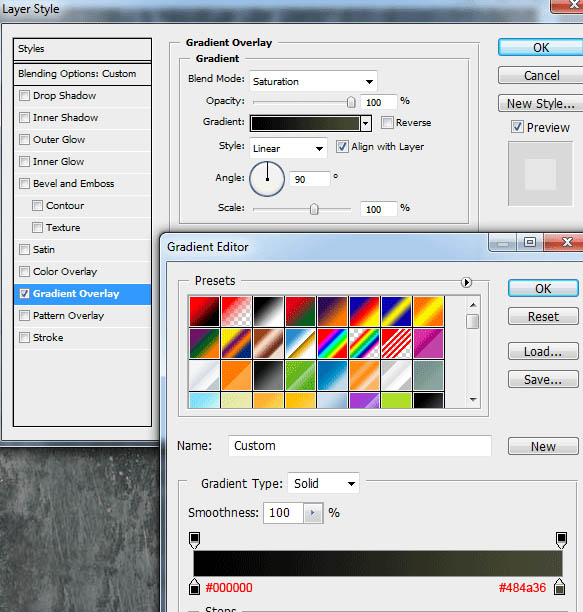Click the Load... button in Gradient Editor

coord(543,351)
